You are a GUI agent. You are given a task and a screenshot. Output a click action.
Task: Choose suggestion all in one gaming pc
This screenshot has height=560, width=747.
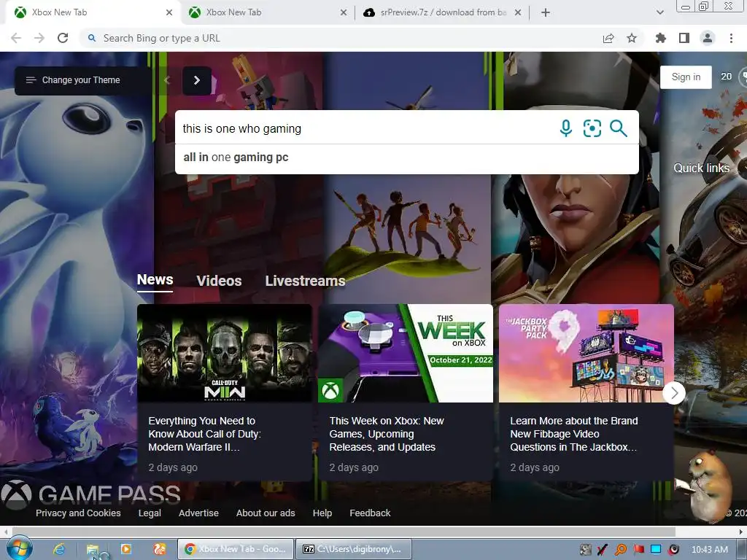(x=407, y=157)
